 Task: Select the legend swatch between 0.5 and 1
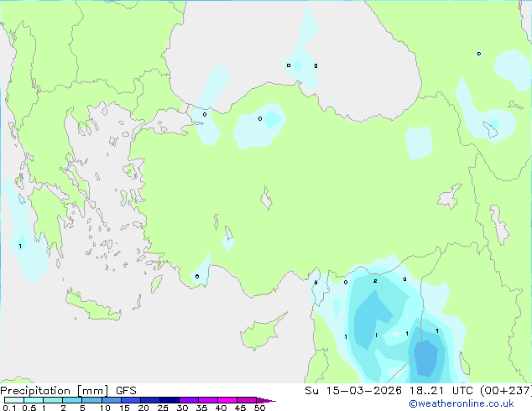coord(34,400)
